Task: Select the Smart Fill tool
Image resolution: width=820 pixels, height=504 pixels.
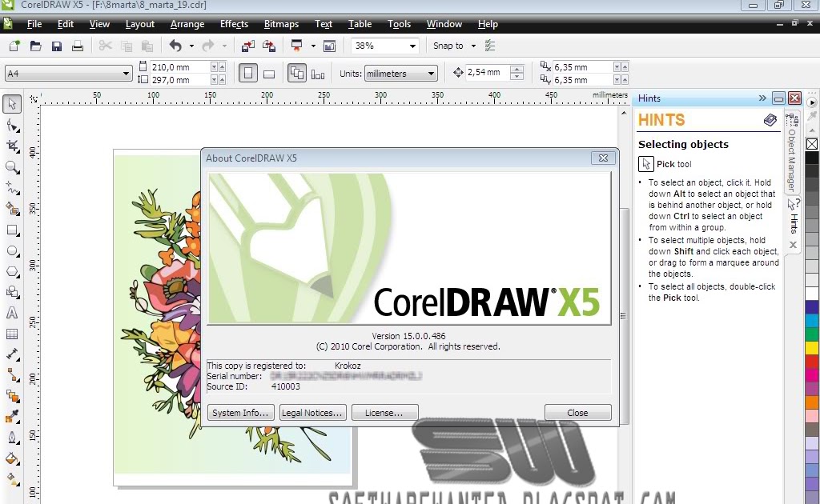Action: [12, 209]
